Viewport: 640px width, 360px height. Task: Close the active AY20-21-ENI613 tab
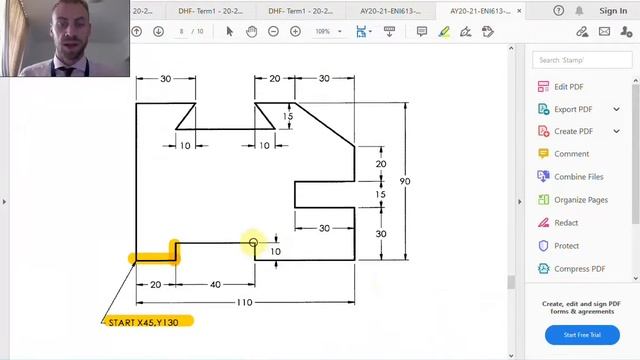tap(519, 11)
